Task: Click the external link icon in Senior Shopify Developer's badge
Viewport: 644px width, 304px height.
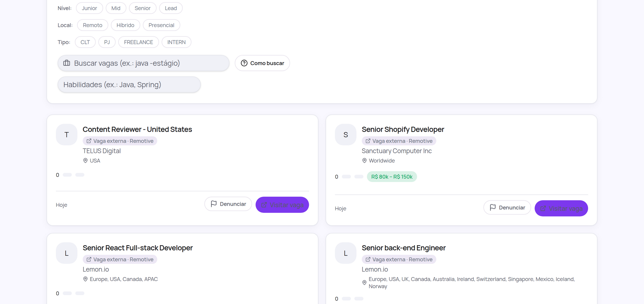Action: 368,141
